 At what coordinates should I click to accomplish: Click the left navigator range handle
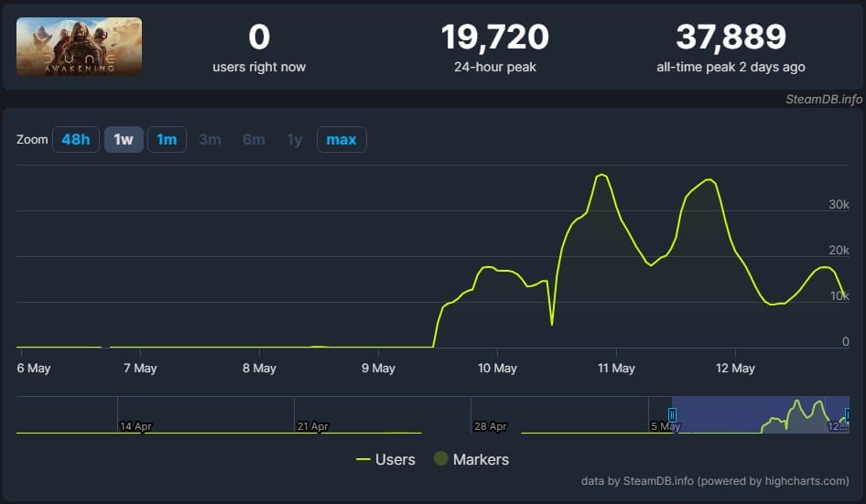(672, 414)
